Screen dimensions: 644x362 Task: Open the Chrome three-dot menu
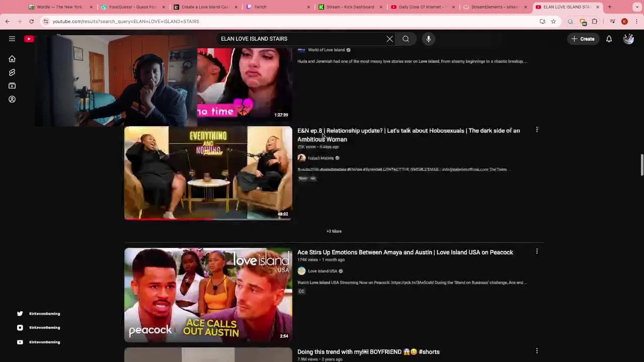636,21
